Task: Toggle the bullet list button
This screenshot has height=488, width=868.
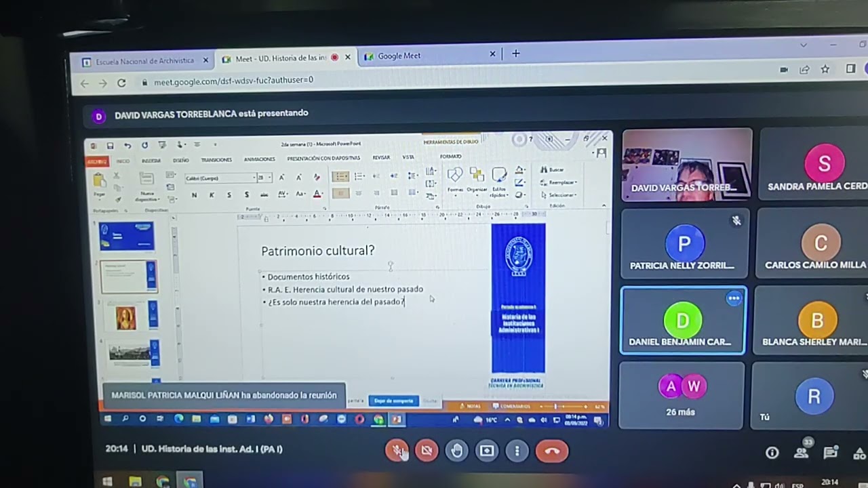Action: click(x=340, y=176)
